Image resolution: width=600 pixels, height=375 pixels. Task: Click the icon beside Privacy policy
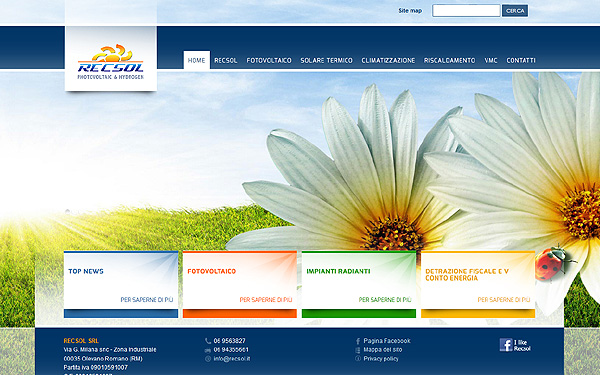[x=358, y=359]
